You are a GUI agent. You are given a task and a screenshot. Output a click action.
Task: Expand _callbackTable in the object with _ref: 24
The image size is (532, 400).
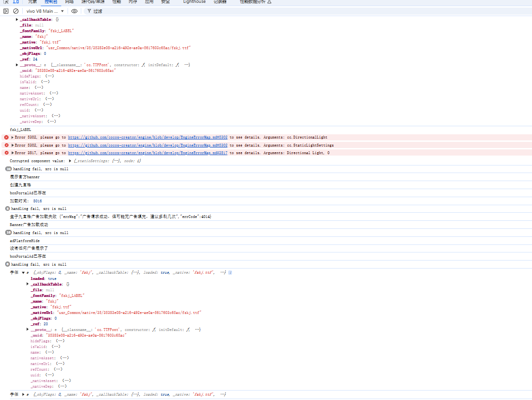point(17,20)
